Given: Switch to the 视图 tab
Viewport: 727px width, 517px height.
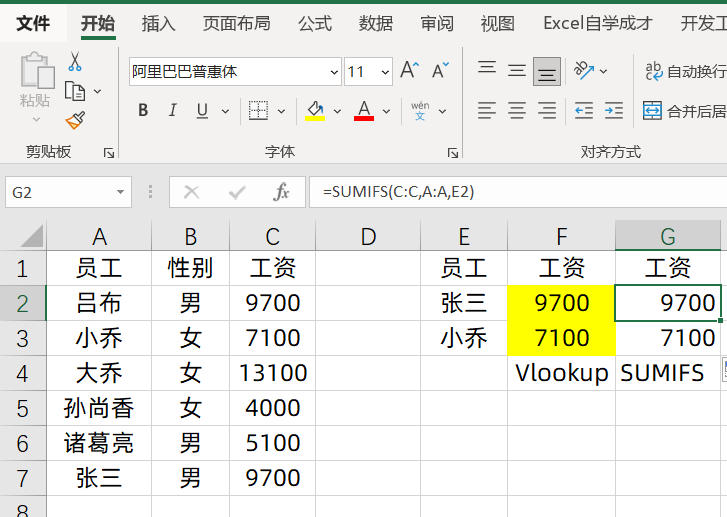Looking at the screenshot, I should tap(497, 23).
